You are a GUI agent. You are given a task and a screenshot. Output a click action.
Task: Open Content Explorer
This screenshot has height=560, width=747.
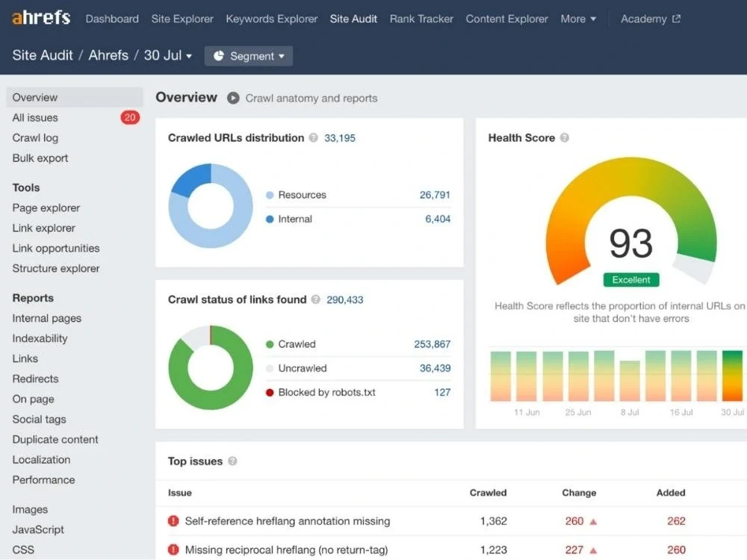click(507, 19)
